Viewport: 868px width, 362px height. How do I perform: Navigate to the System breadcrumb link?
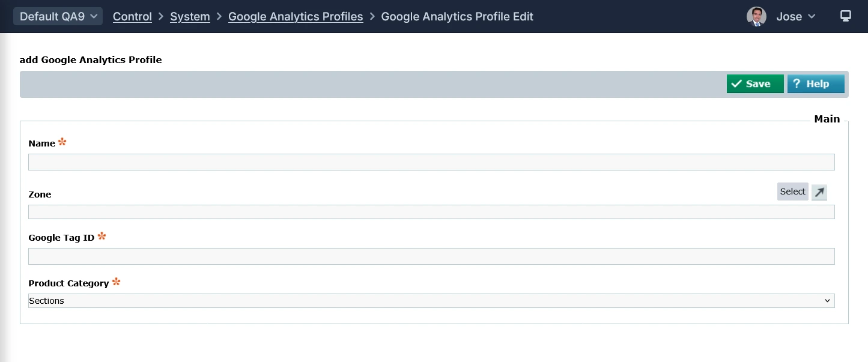190,17
